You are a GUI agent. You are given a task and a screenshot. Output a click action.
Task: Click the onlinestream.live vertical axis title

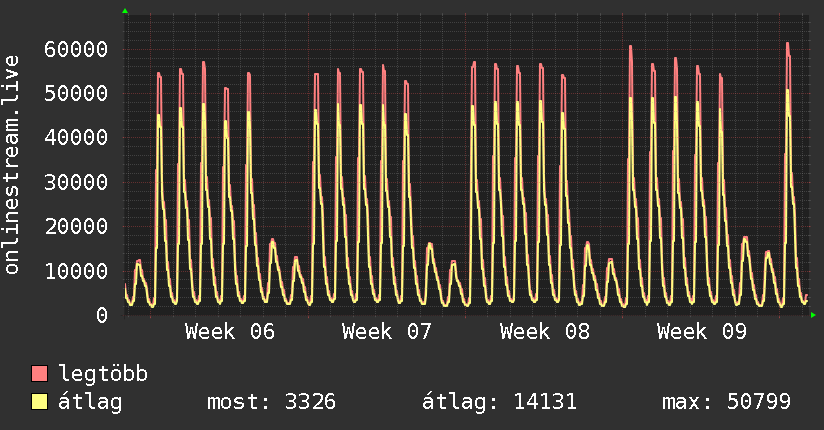coord(11,165)
